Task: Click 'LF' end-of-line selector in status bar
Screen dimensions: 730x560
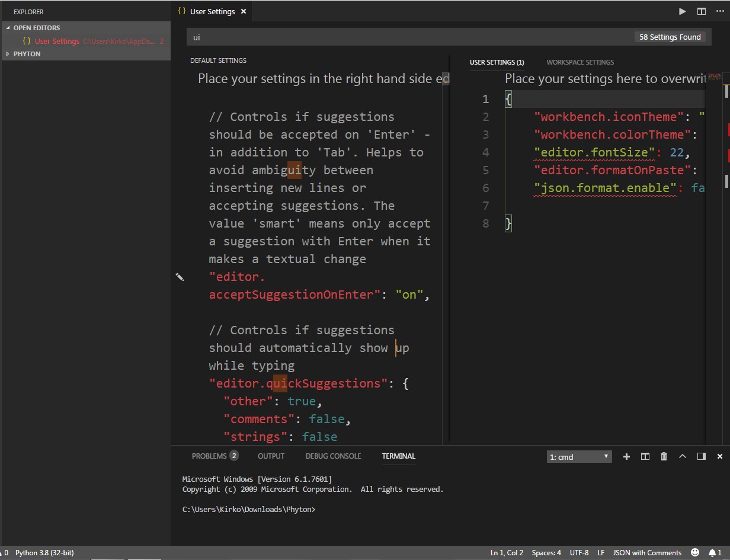Action: pos(601,552)
